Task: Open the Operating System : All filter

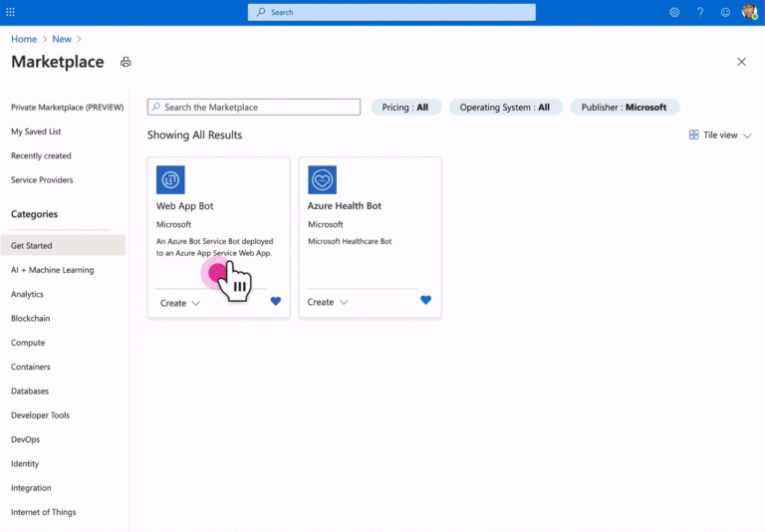Action: [x=505, y=107]
